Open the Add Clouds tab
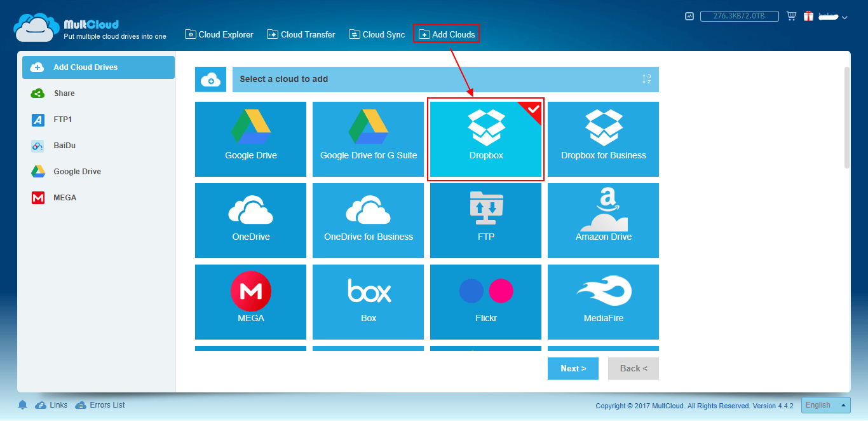 pos(447,34)
